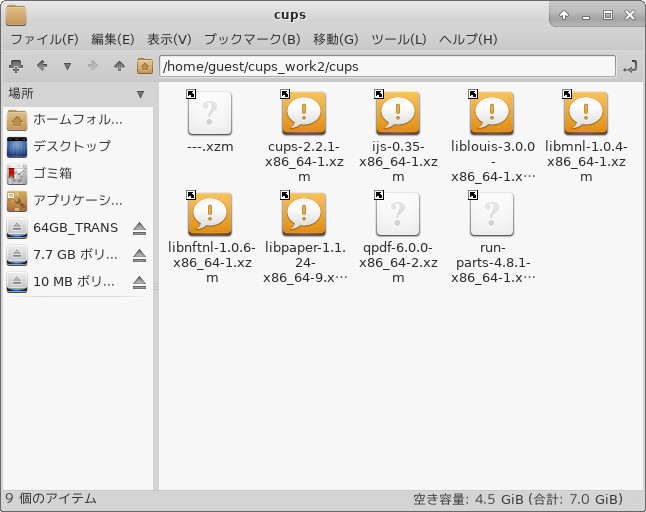Go back to previous folder
Screen dimensions: 646x512
42,65
